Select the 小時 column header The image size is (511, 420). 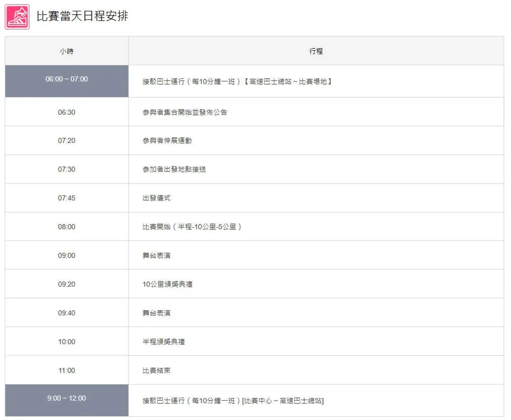click(67, 51)
